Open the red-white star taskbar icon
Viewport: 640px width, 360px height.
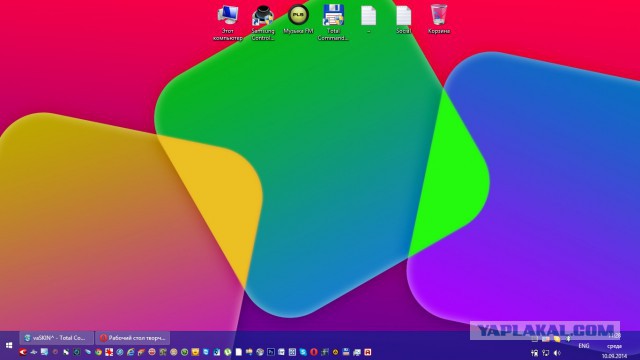[x=109, y=352]
